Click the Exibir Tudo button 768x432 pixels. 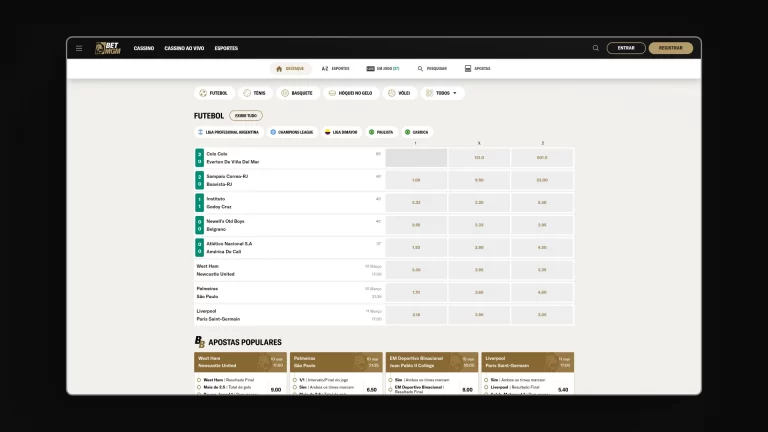point(246,116)
